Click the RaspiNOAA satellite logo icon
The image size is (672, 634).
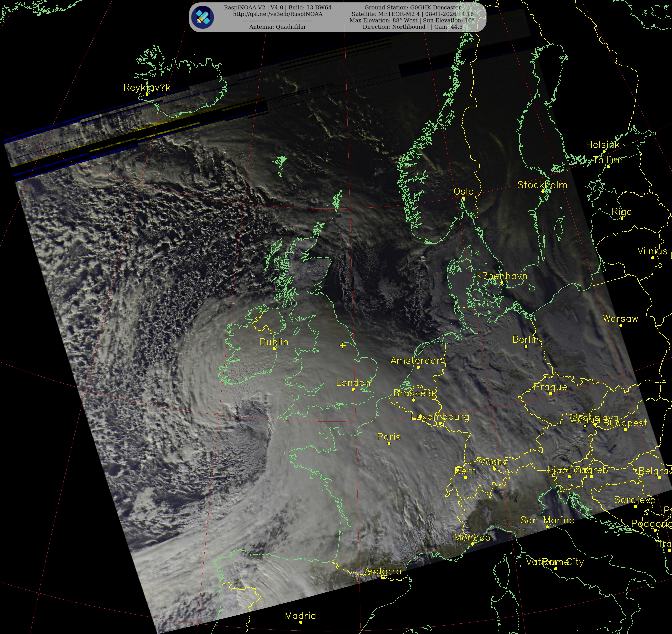click(202, 17)
